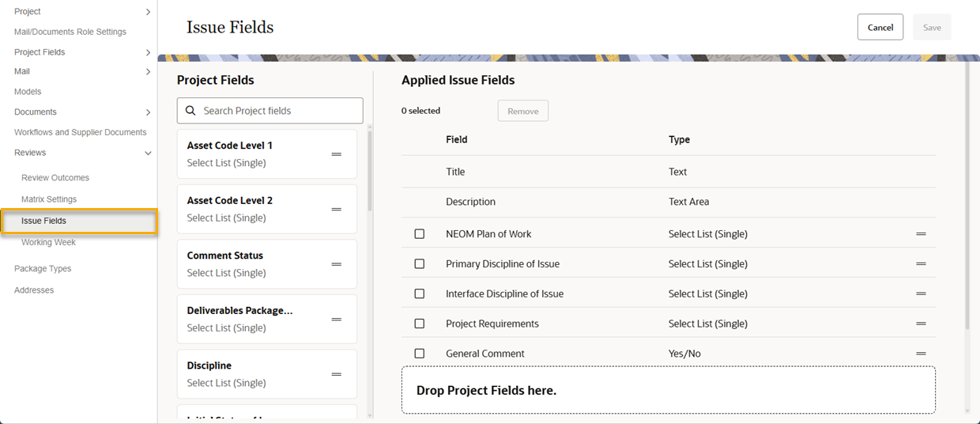
Task: Check the NEOM Plan of Work checkbox
Action: tap(420, 234)
